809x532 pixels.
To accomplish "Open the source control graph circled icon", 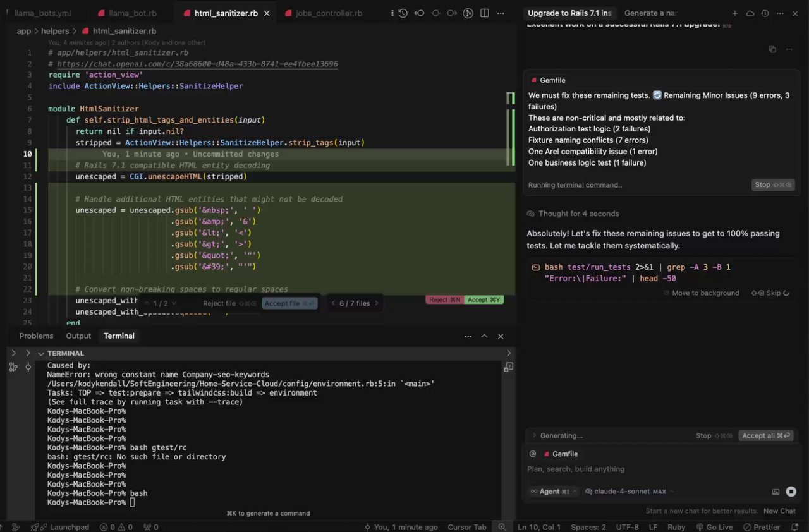I will [x=468, y=13].
